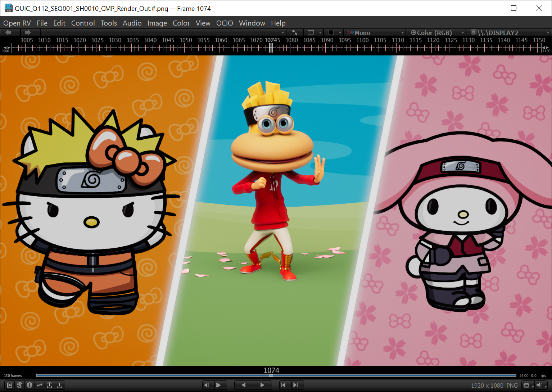
Task: Click the 1074 playhead on top timeline
Action: [271, 48]
